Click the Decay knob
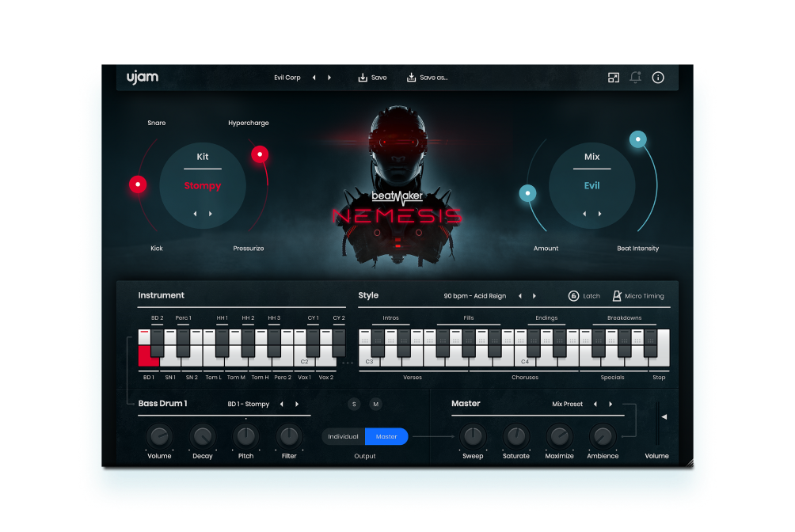795x532 pixels. pyautogui.click(x=203, y=436)
